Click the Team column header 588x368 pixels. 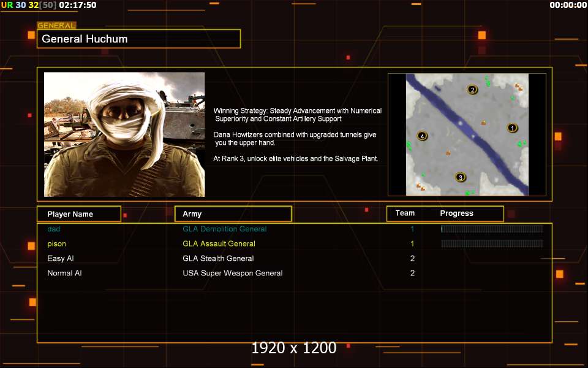point(405,213)
